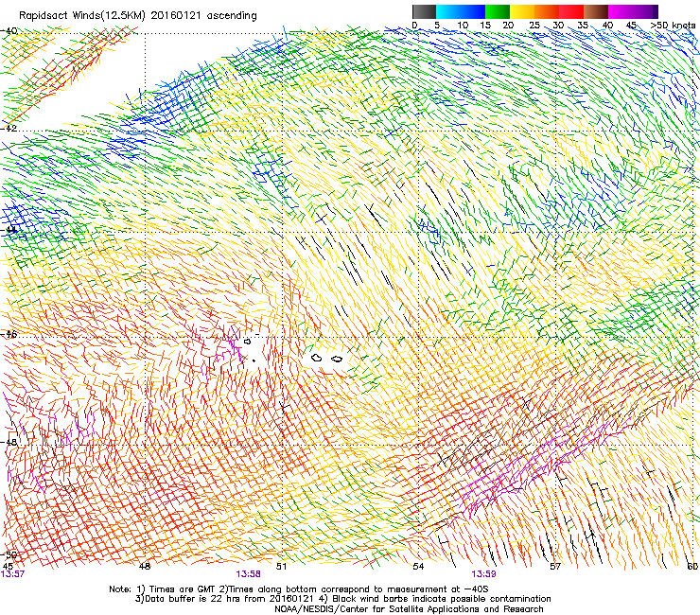Click the '20' label under the legend

pos(508,26)
